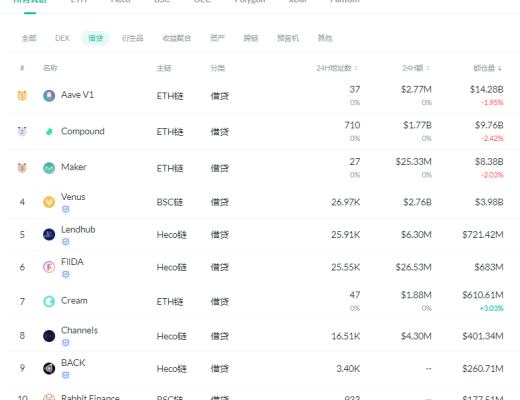
Task: Select the 借贷 category filter
Action: [95, 38]
